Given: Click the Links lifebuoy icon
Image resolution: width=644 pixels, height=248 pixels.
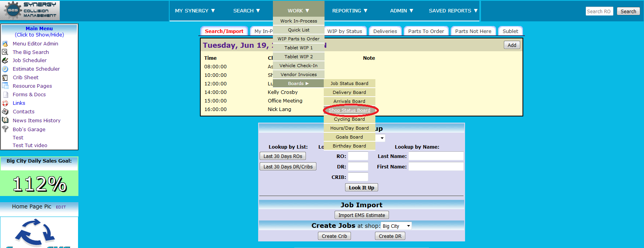Looking at the screenshot, I should [5, 103].
